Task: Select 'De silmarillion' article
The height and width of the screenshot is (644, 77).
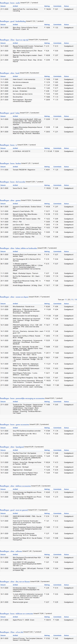Action: 17,97
